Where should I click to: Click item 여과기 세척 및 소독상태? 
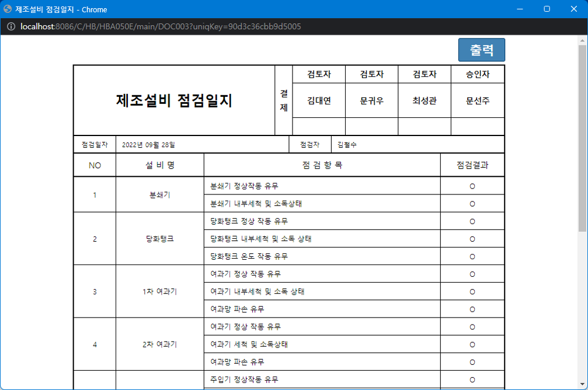click(249, 344)
